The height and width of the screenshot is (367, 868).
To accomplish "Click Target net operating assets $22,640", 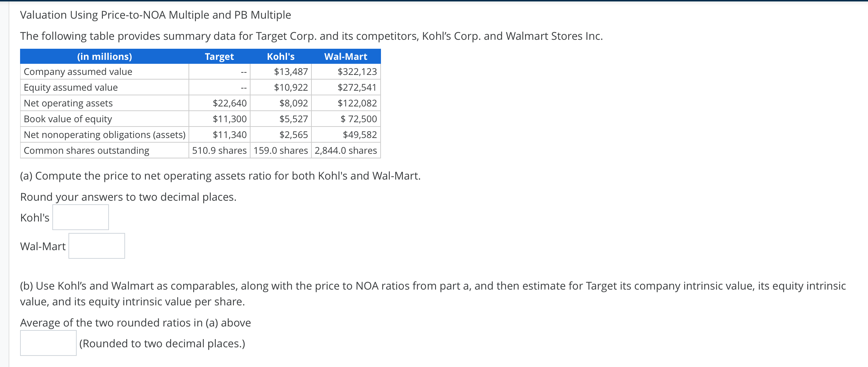I will coord(230,103).
